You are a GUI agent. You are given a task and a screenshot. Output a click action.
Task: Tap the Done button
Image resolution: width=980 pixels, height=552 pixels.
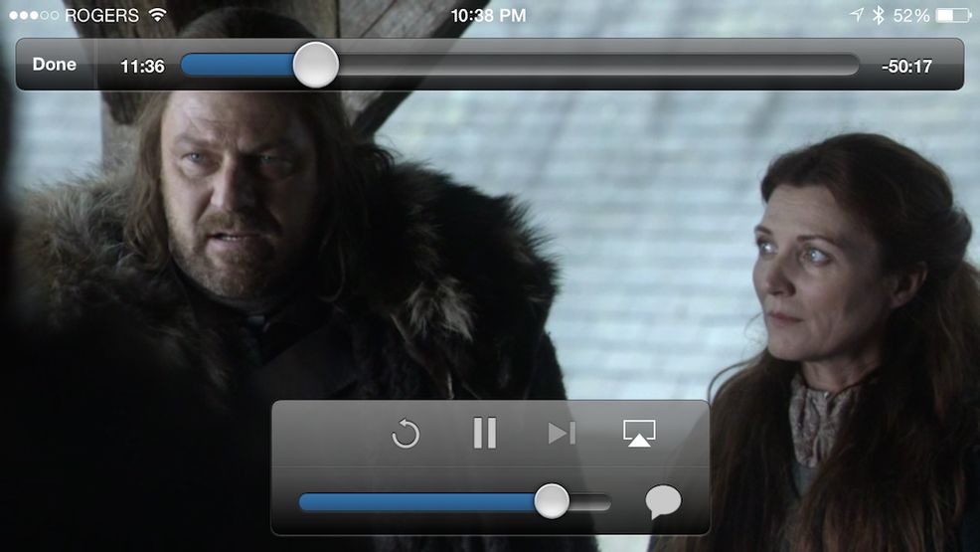[55, 65]
